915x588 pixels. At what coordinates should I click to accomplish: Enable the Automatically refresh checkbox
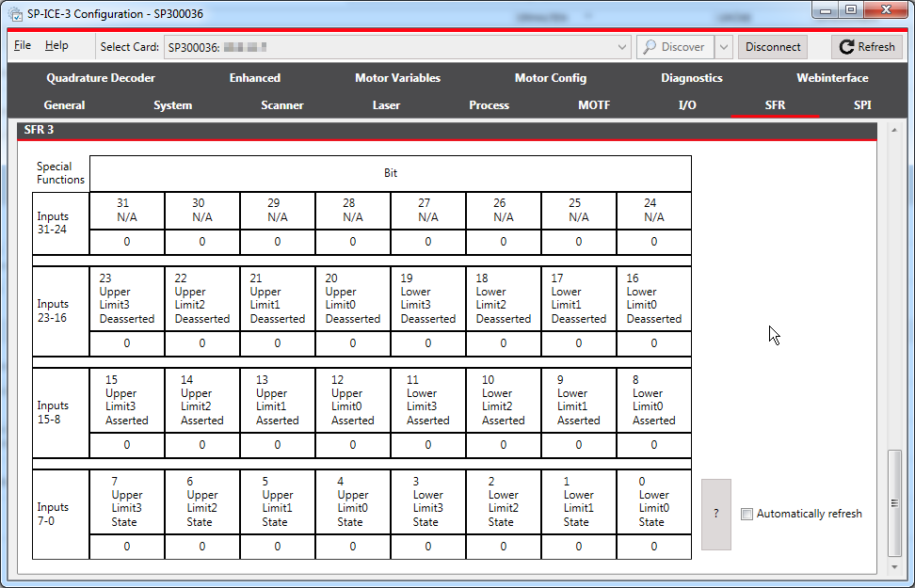click(x=746, y=514)
